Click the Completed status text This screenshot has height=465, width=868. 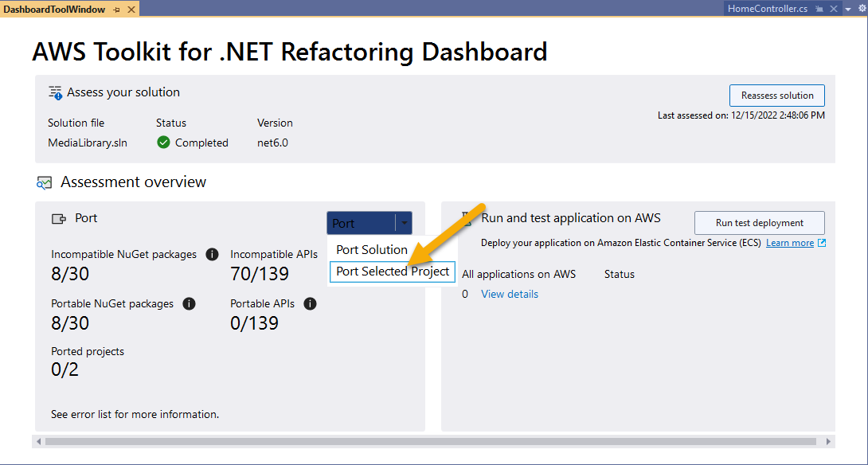tap(201, 143)
